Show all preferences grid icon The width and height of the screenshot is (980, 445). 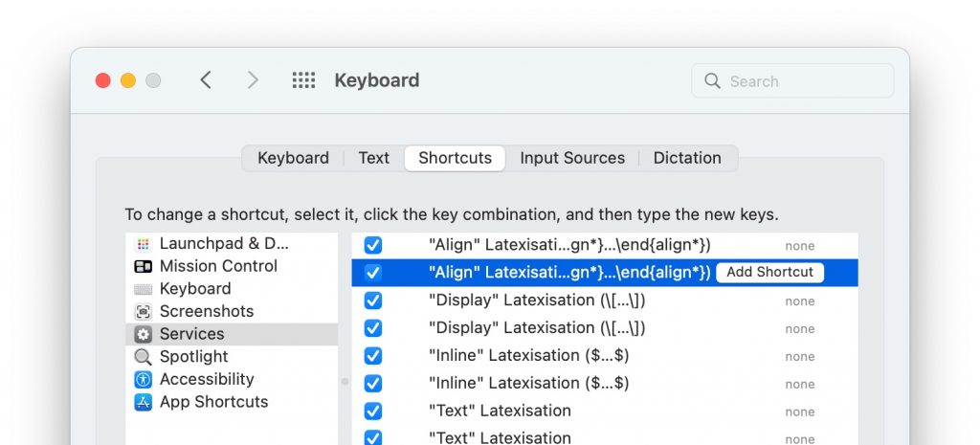(303, 80)
